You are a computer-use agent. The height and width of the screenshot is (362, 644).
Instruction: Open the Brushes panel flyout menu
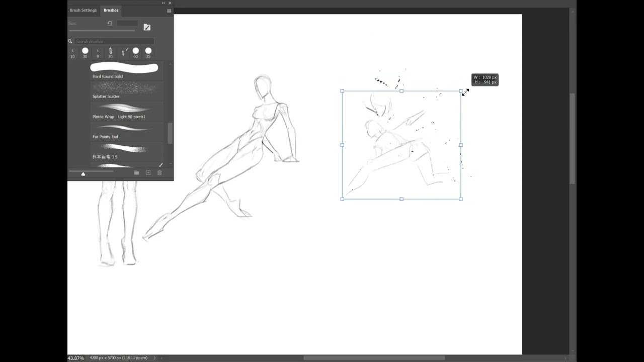coord(169,11)
